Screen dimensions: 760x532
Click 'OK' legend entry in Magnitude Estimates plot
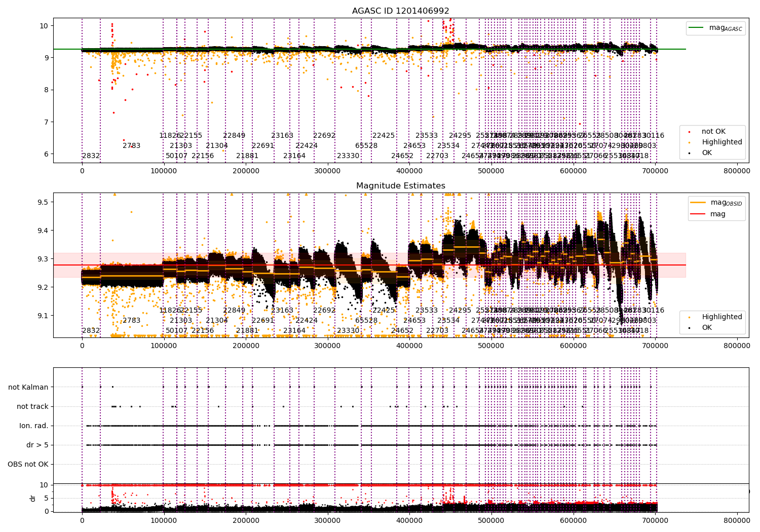pyautogui.click(x=706, y=328)
